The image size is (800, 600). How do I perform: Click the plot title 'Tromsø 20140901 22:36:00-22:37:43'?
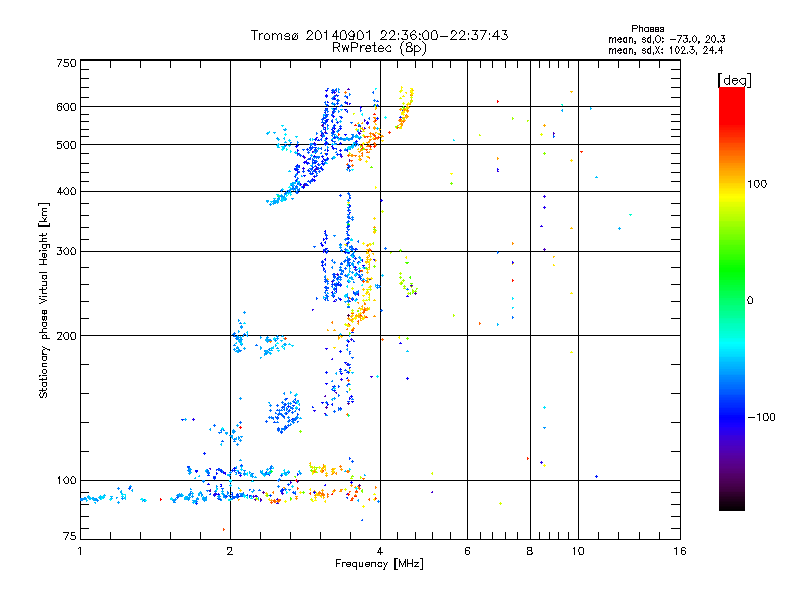click(379, 35)
